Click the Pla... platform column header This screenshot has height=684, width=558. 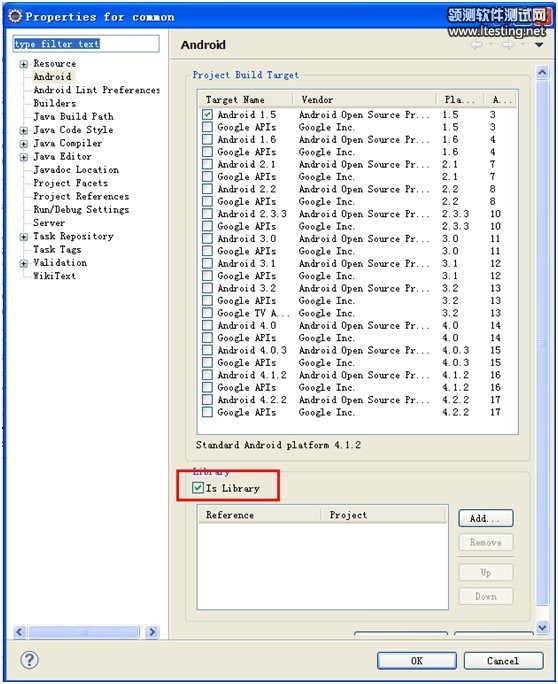460,99
